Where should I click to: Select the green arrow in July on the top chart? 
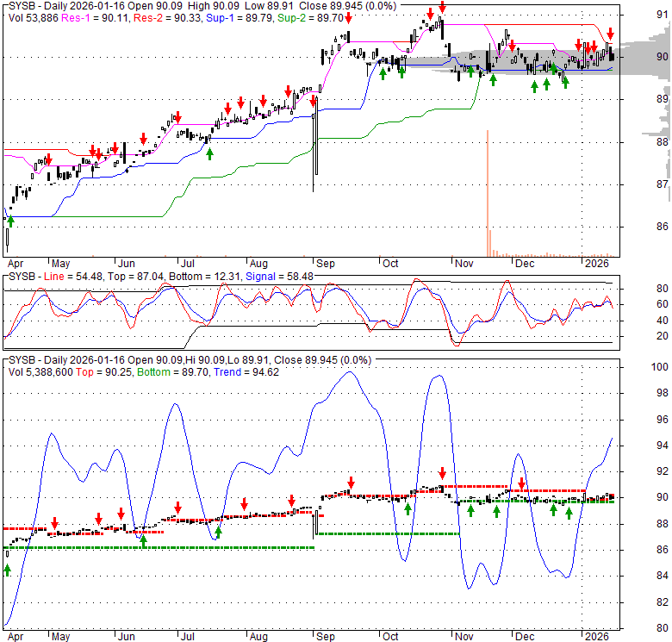(209, 153)
